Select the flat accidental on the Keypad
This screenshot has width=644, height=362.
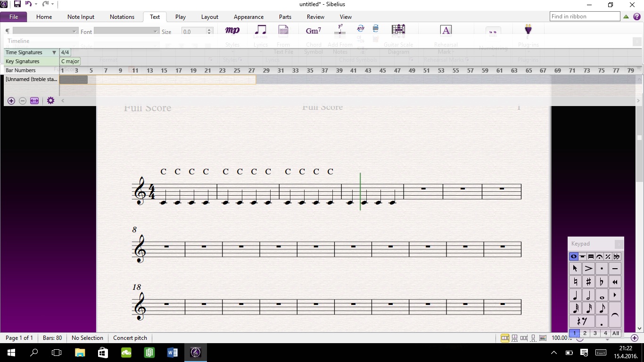pyautogui.click(x=602, y=282)
